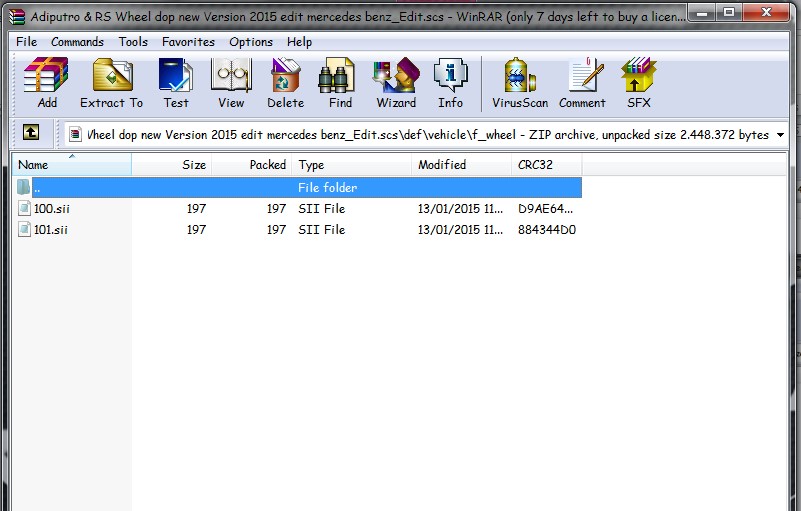Click the 100.sii file icon
801x511 pixels.
pyautogui.click(x=24, y=208)
